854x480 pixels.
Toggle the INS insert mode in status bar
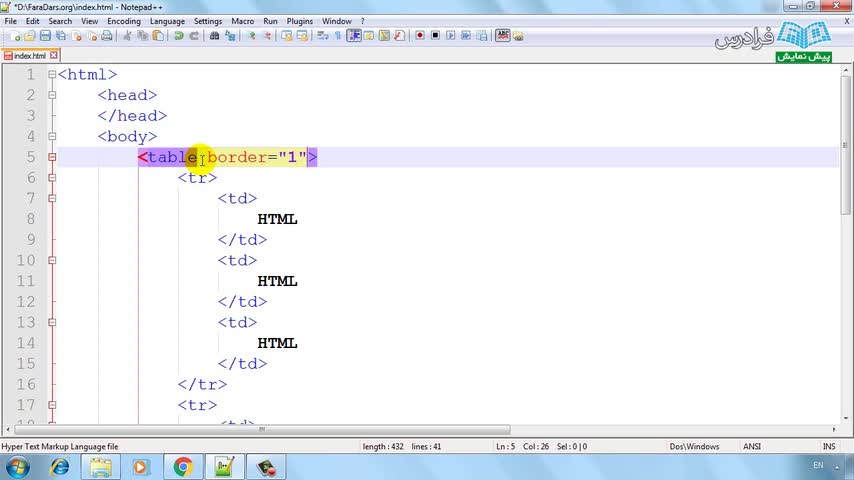(x=828, y=446)
